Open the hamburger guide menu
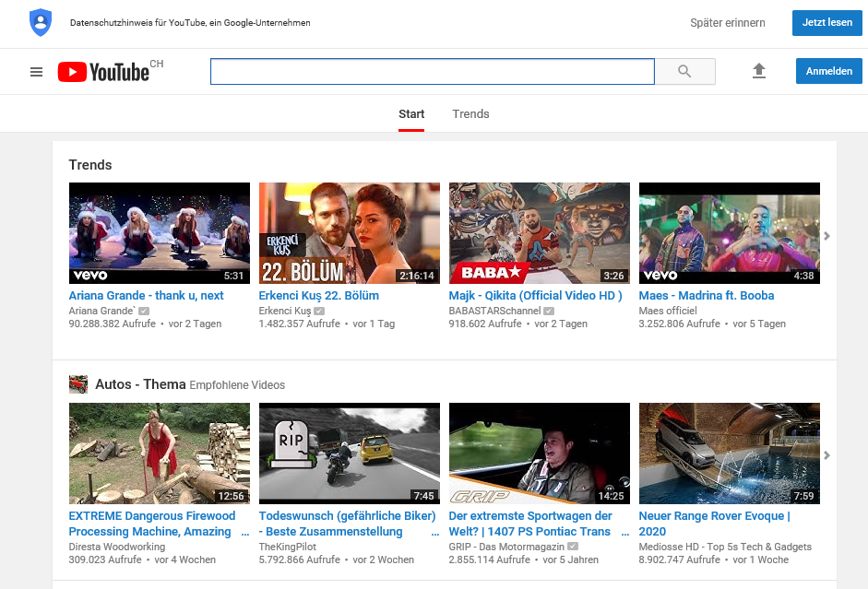This screenshot has height=589, width=868. click(36, 71)
